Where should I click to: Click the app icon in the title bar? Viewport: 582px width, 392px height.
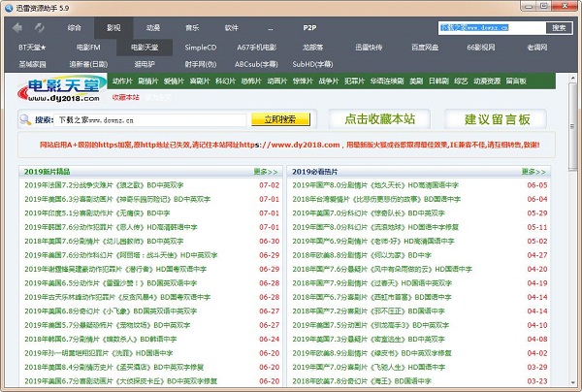(8, 8)
